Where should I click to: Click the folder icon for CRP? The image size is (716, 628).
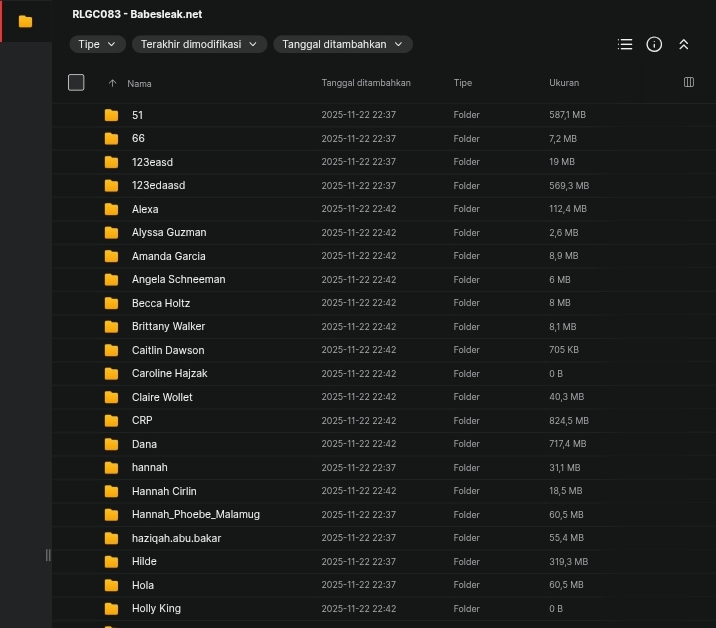111,421
